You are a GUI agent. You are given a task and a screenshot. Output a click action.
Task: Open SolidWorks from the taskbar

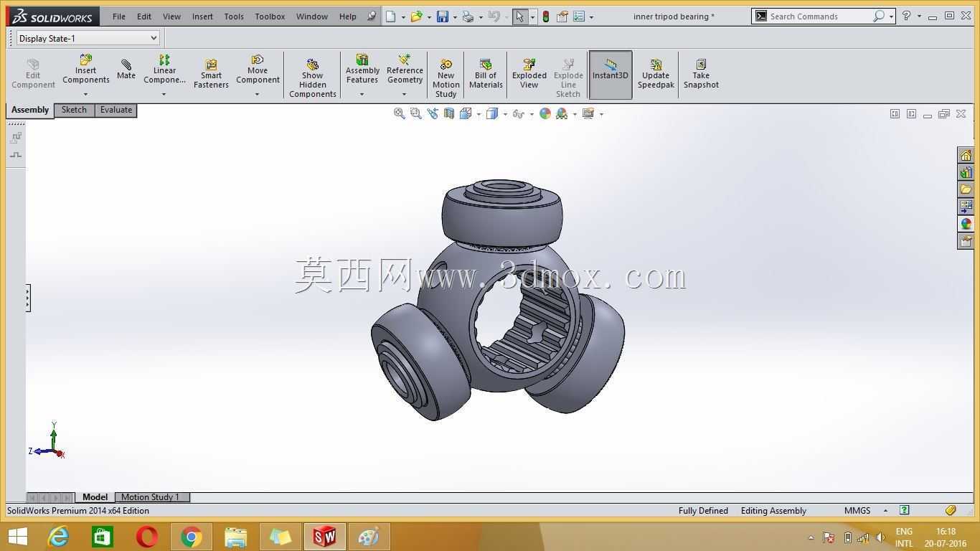coord(324,537)
